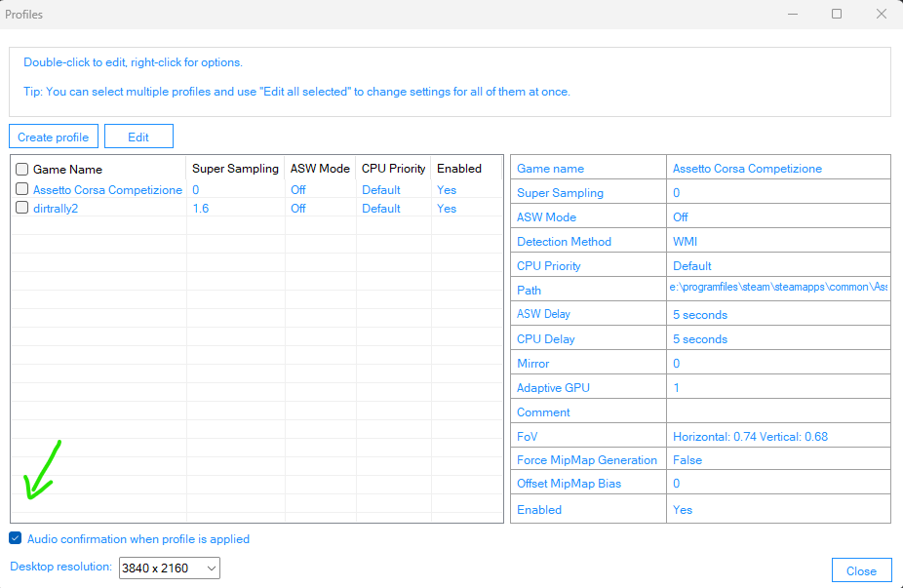Click the Edit button

coord(138,137)
